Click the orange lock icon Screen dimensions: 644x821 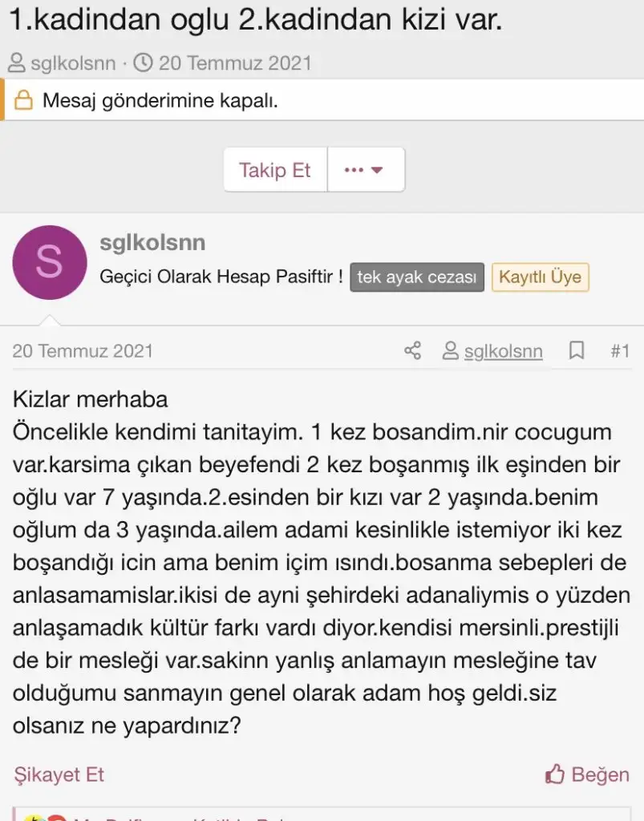[x=24, y=101]
